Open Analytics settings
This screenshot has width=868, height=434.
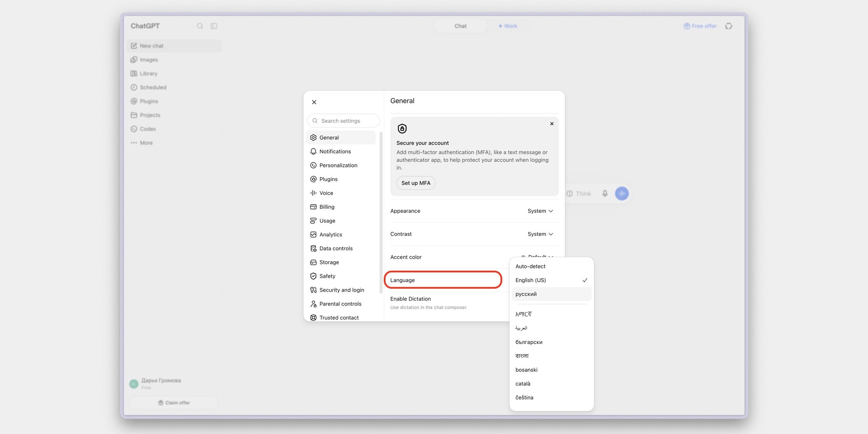341,235
